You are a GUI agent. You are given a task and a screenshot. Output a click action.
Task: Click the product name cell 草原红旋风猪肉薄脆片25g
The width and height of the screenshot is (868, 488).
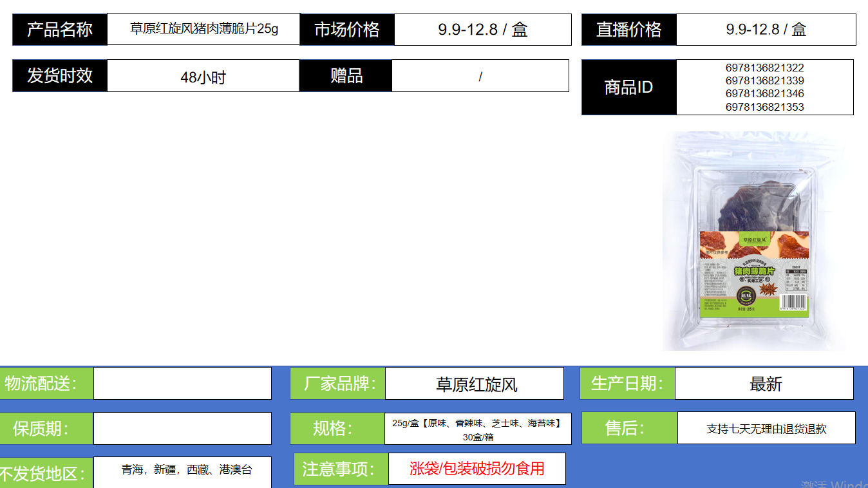coord(203,30)
